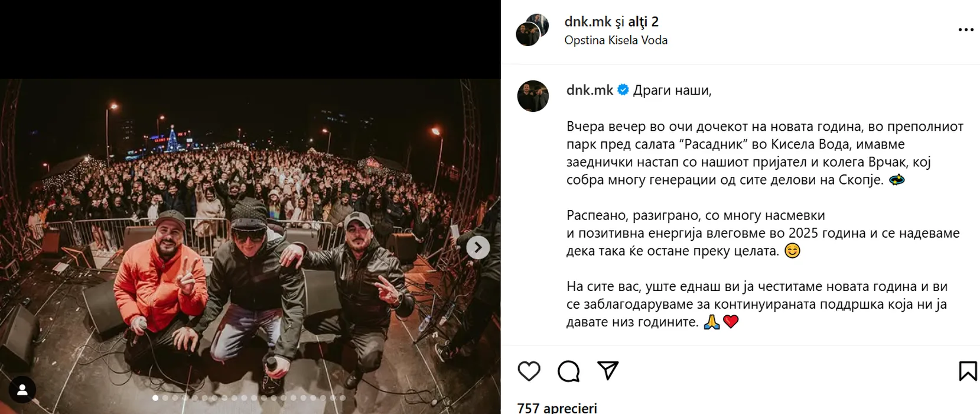The width and height of the screenshot is (980, 414).
Task: Show tagged people on the photo
Action: 22,390
